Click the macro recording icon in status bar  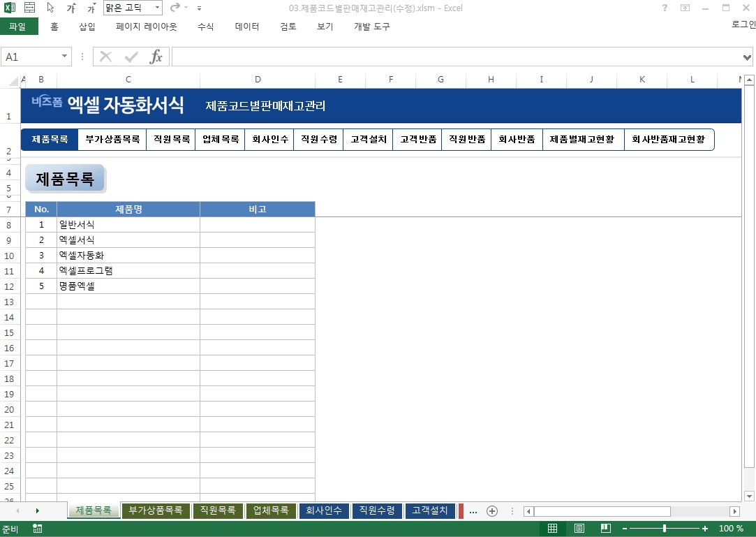click(37, 529)
